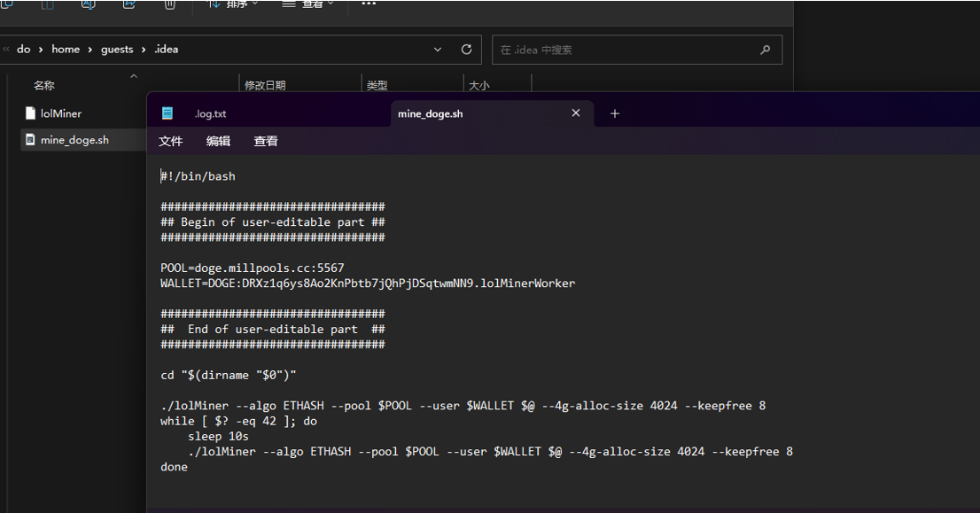Viewport: 980px width, 513px height.
Task: Click the mine_doge.sh file icon in Explorer list
Action: (30, 139)
